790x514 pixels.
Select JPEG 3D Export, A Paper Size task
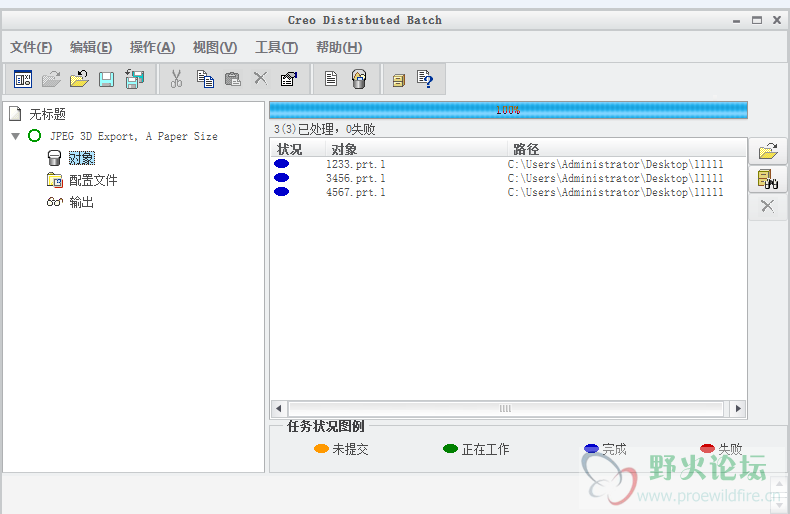[134, 136]
